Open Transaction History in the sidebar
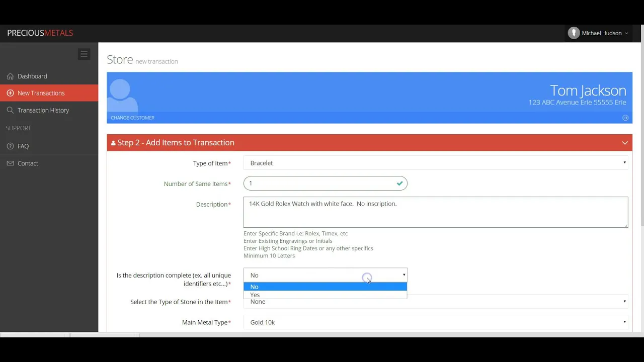This screenshot has height=362, width=644. click(x=49, y=110)
